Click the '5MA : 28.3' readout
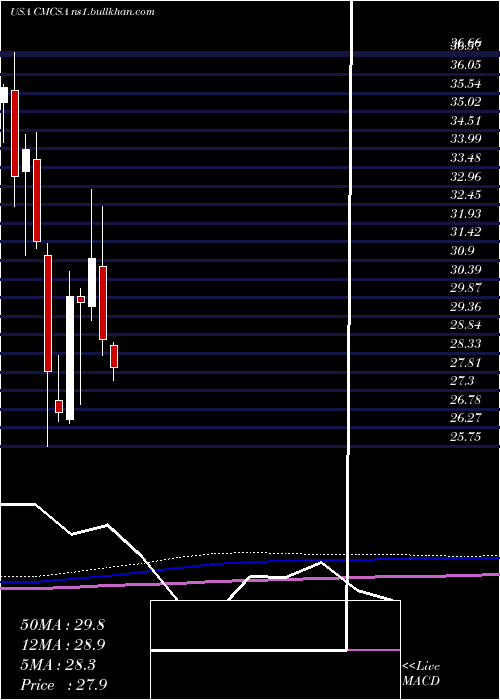The image size is (500, 700). (58, 665)
